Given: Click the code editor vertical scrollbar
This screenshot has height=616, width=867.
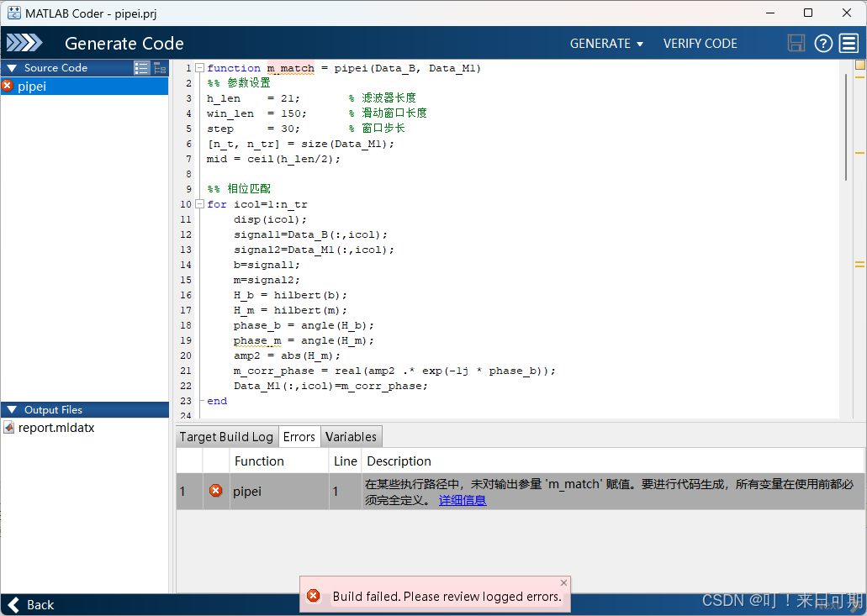Looking at the screenshot, I should click(x=846, y=127).
